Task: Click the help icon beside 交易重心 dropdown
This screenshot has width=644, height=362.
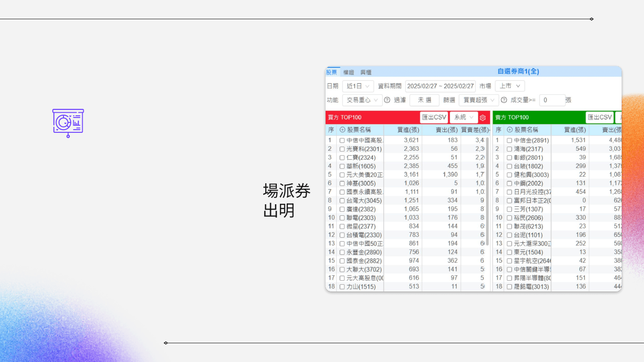Action: (387, 100)
